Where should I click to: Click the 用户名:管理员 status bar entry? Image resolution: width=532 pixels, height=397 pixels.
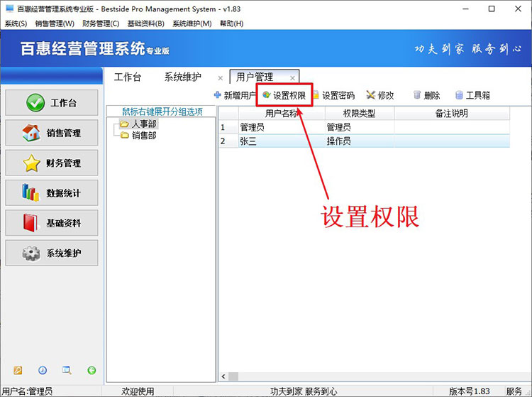tap(27, 391)
